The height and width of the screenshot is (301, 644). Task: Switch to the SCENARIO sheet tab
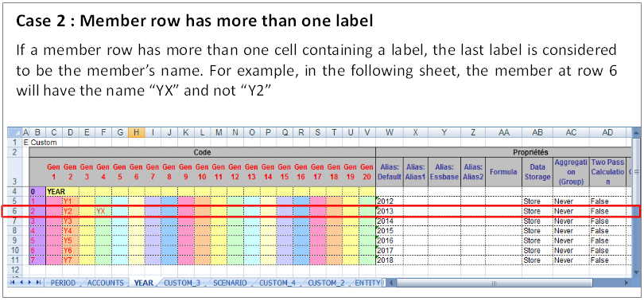(230, 283)
